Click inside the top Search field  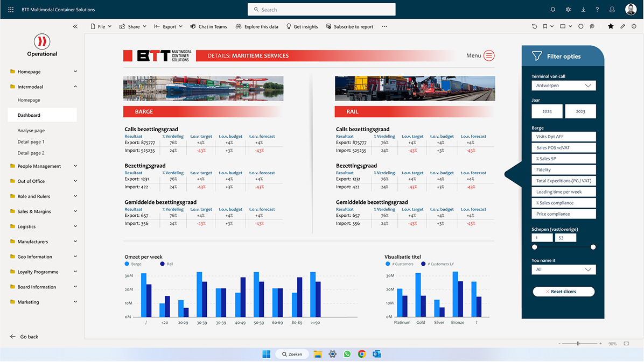pos(321,9)
